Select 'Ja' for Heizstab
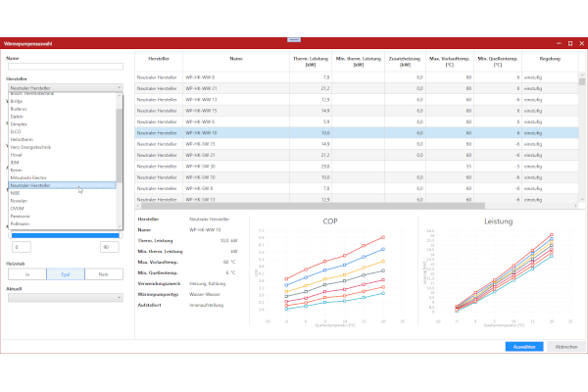The image size is (588, 392). point(26,275)
